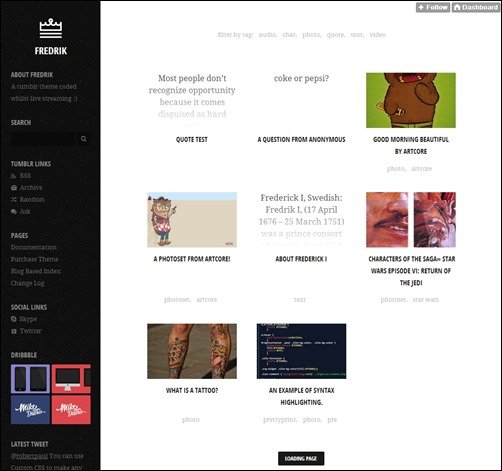Open the Change Log page link
Screen dimensions: 502x471
click(27, 284)
